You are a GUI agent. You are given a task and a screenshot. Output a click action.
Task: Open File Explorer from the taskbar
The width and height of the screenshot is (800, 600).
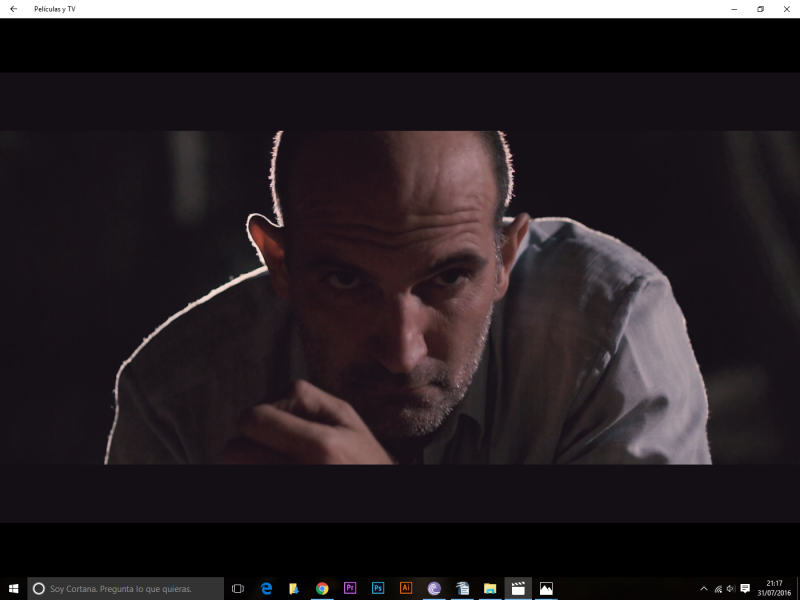[490, 588]
